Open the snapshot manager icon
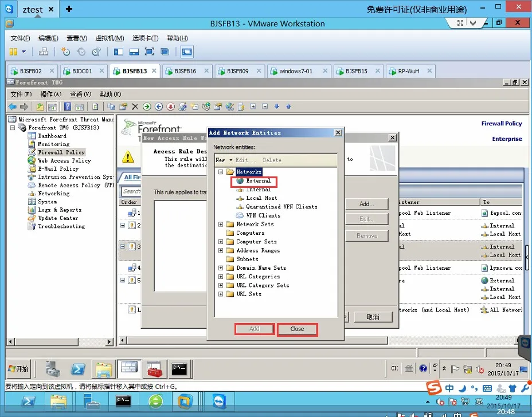Viewport: 532px width, 417px height. 97,52
